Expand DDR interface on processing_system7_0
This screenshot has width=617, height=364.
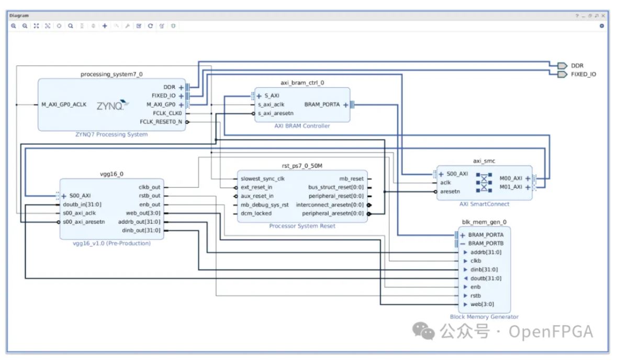[x=181, y=87]
